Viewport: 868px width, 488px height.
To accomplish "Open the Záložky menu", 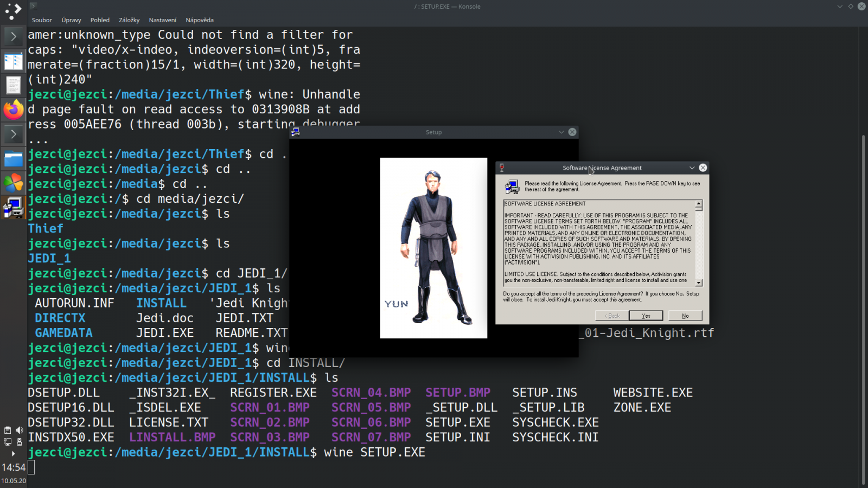I will pos(129,20).
